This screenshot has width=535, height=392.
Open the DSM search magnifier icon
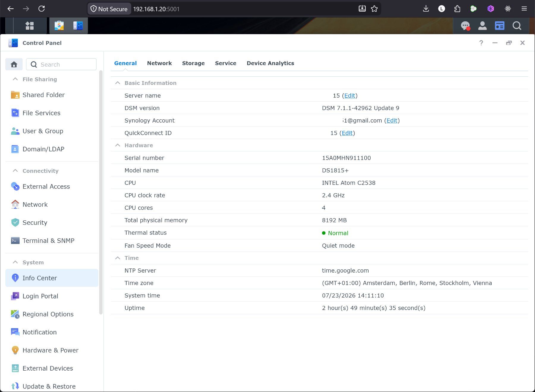(x=517, y=26)
